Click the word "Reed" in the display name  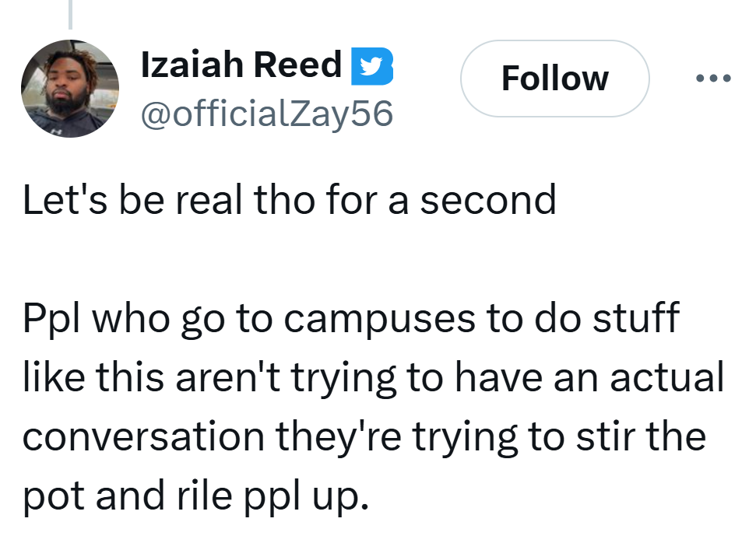click(x=299, y=65)
